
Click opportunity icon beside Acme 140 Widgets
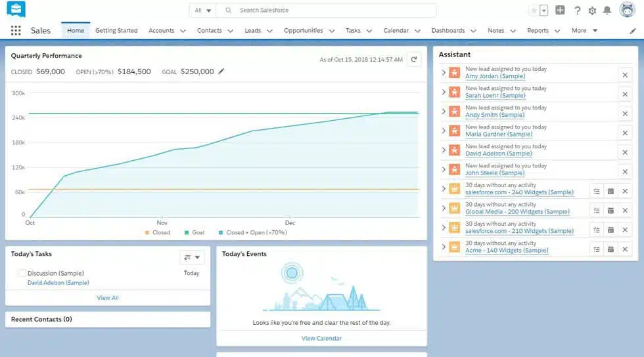[x=454, y=247]
